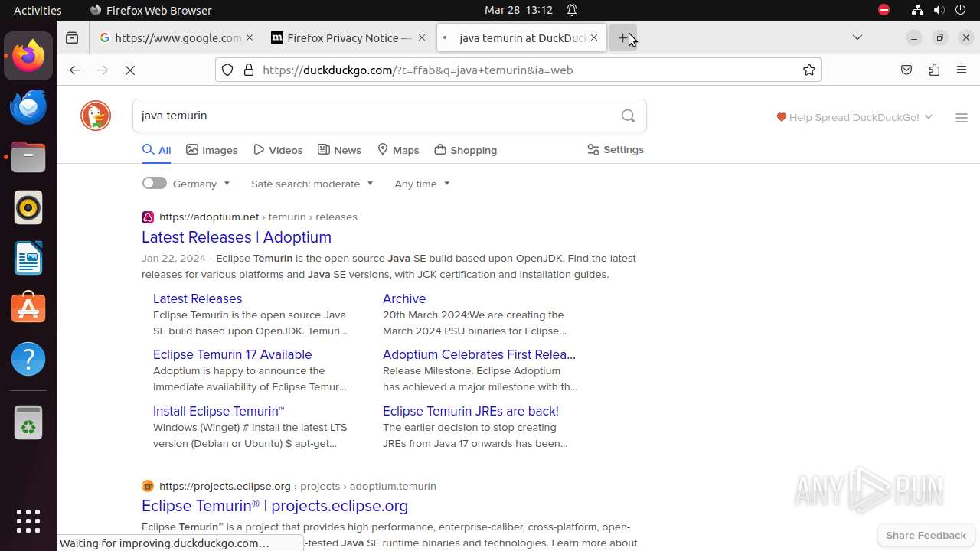
Task: View site security padlock information
Action: 248,70
